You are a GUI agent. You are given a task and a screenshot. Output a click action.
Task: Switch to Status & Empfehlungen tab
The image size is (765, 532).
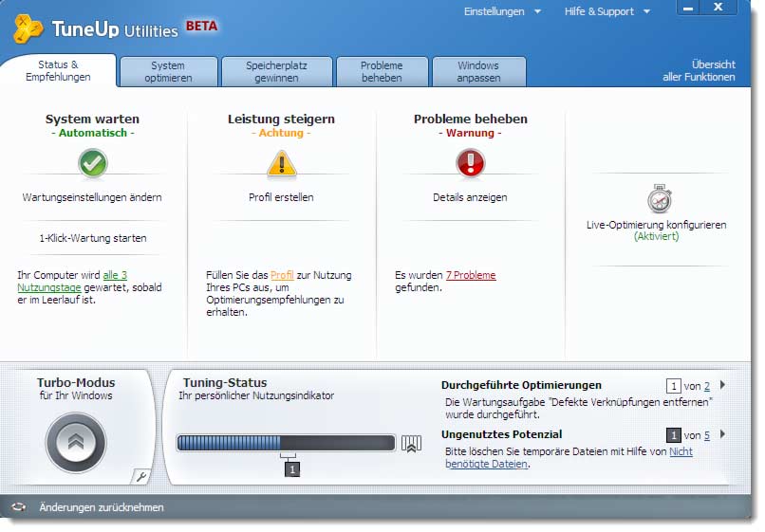[x=58, y=71]
